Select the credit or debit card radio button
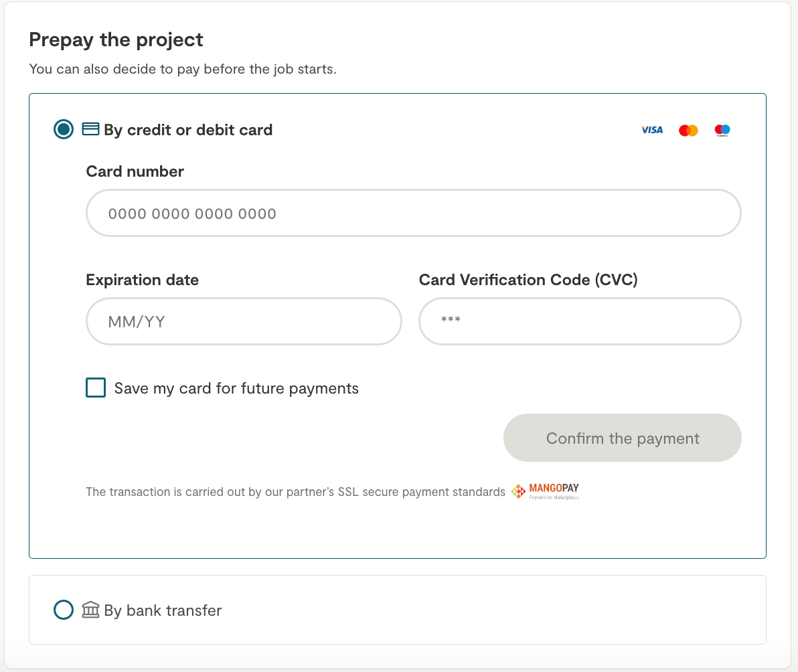798x672 pixels. pos(64,129)
